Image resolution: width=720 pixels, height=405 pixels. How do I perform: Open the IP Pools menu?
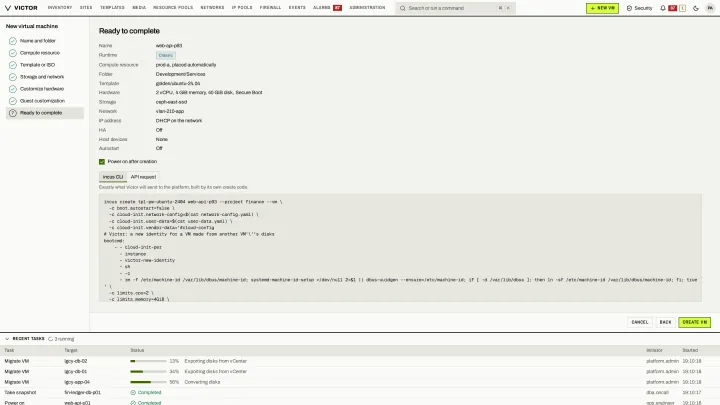point(242,8)
